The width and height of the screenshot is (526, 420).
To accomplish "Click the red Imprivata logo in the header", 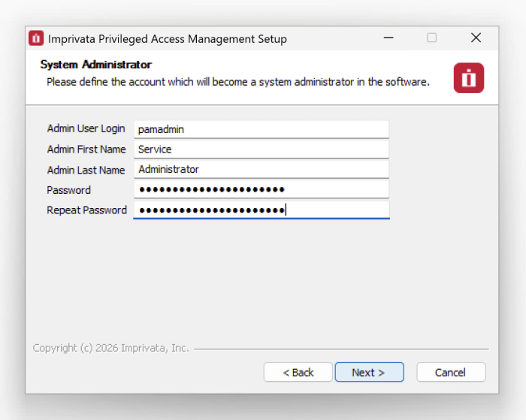I will click(x=468, y=78).
